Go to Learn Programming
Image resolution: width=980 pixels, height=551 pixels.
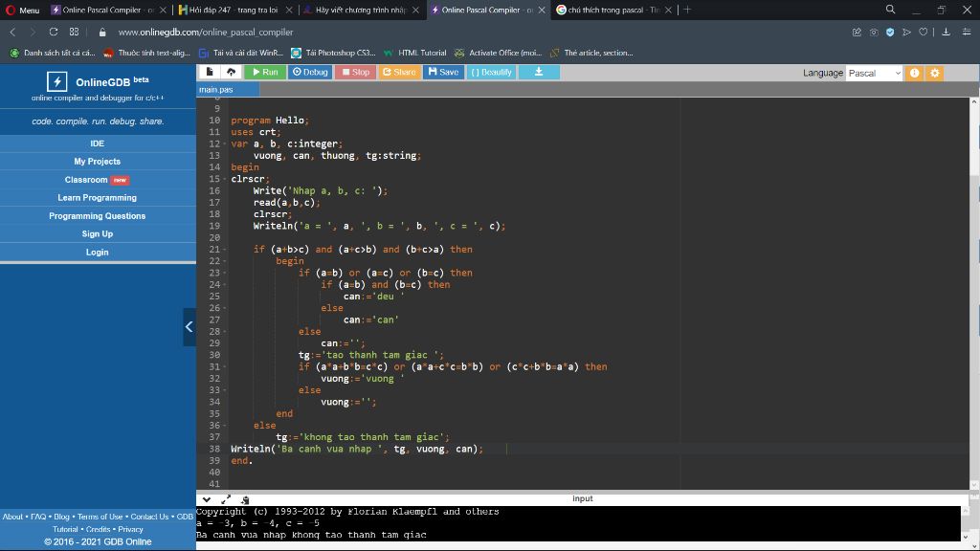[x=98, y=197]
